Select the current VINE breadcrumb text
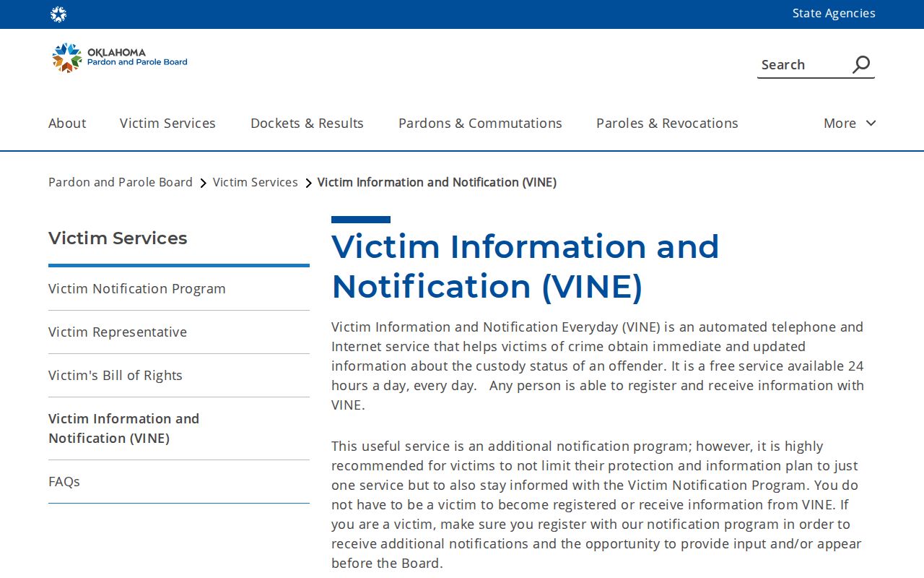924x578 pixels. pos(437,182)
